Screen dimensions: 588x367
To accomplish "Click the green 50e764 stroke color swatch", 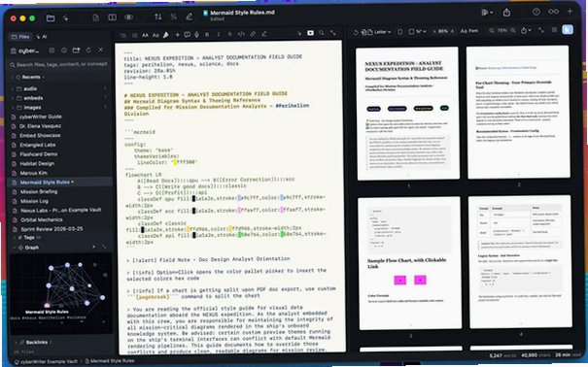I will point(239,235).
